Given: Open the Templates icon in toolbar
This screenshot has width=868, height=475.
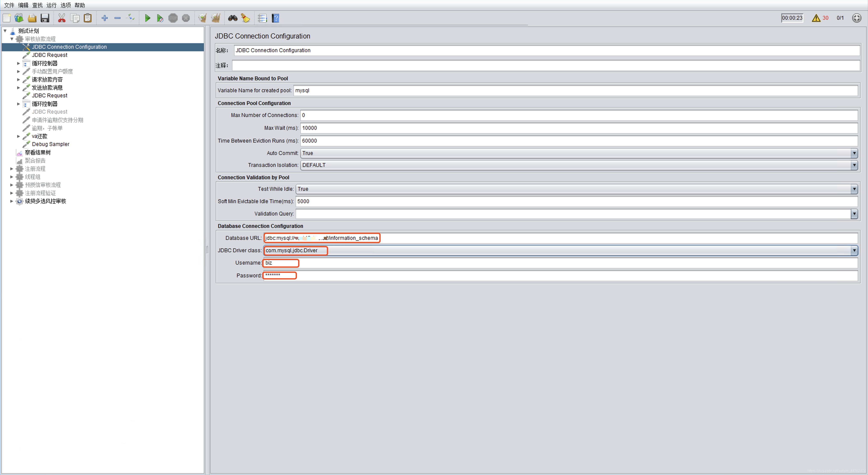Looking at the screenshot, I should pyautogui.click(x=19, y=18).
